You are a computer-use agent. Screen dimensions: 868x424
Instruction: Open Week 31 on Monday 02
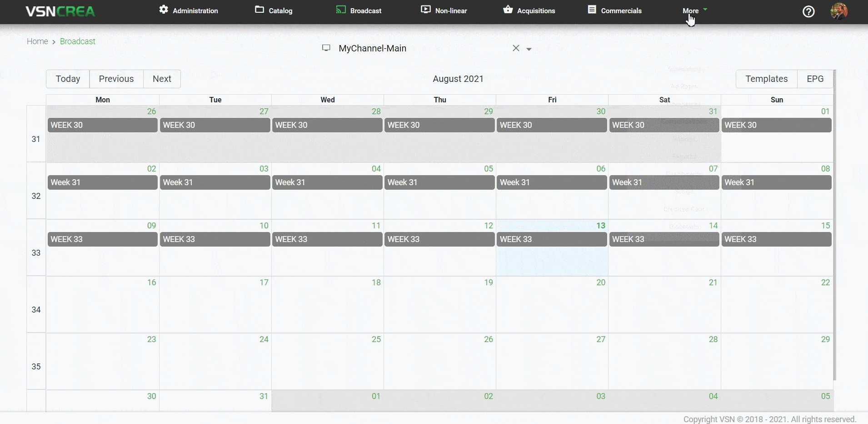pos(103,182)
